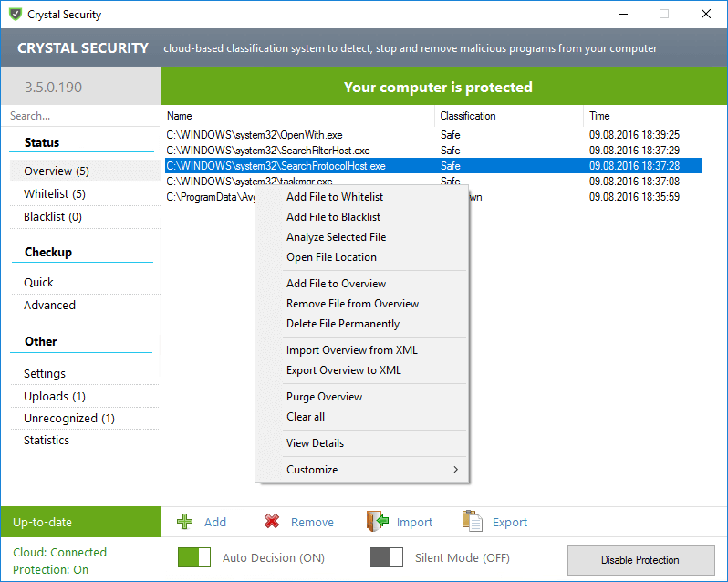Open Settings in the sidebar
Image resolution: width=728 pixels, height=582 pixels.
pyautogui.click(x=85, y=374)
